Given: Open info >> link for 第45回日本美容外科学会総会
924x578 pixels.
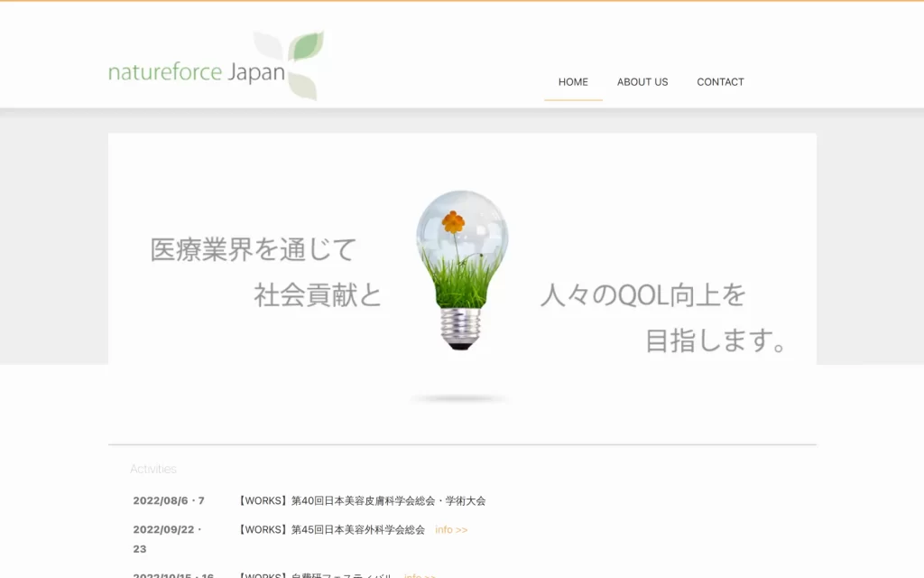Looking at the screenshot, I should (451, 530).
